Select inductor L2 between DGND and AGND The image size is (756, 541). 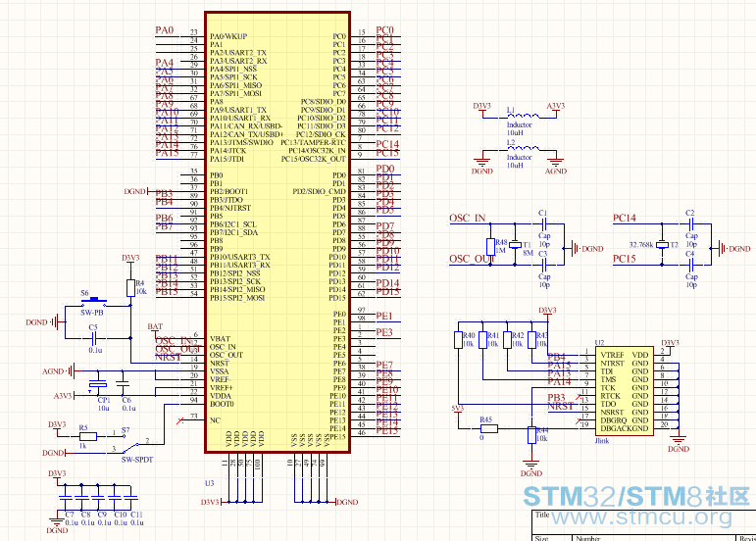524,148
